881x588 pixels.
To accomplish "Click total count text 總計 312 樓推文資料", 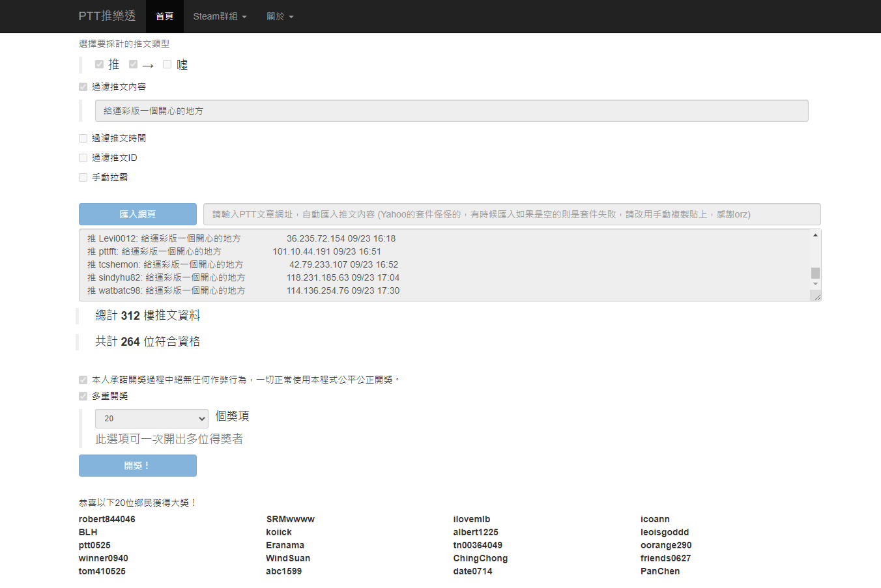I will coord(148,316).
